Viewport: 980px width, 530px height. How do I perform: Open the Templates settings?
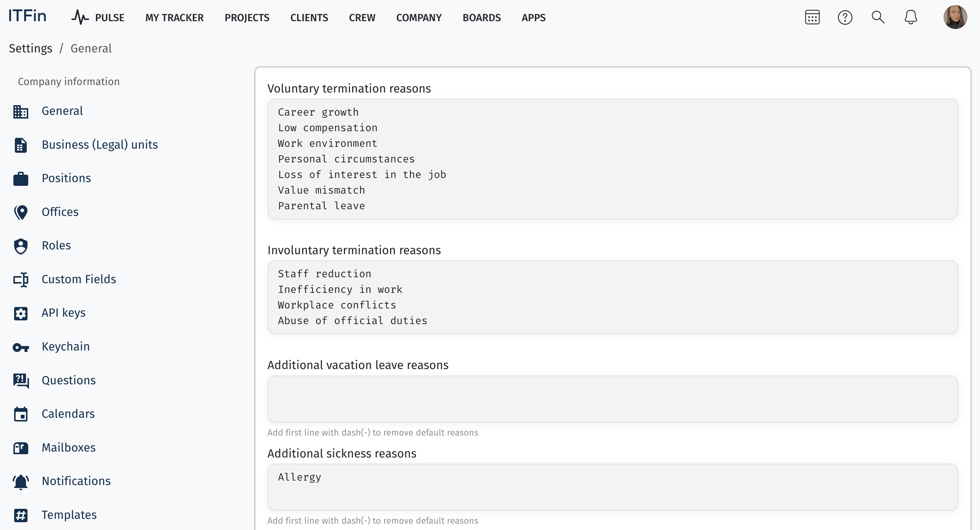(x=69, y=515)
